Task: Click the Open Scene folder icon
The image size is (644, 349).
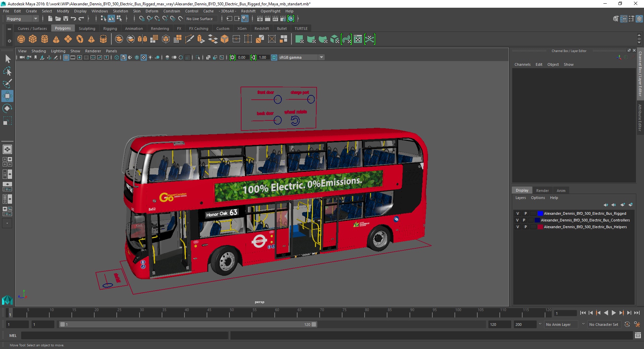Action: (58, 19)
